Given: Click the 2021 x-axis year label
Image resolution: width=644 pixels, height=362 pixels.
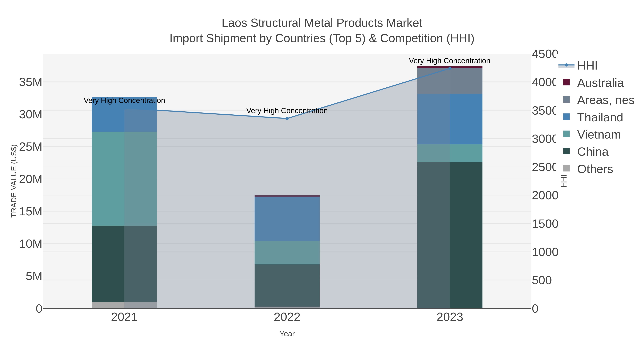Looking at the screenshot, I should 124,317.
